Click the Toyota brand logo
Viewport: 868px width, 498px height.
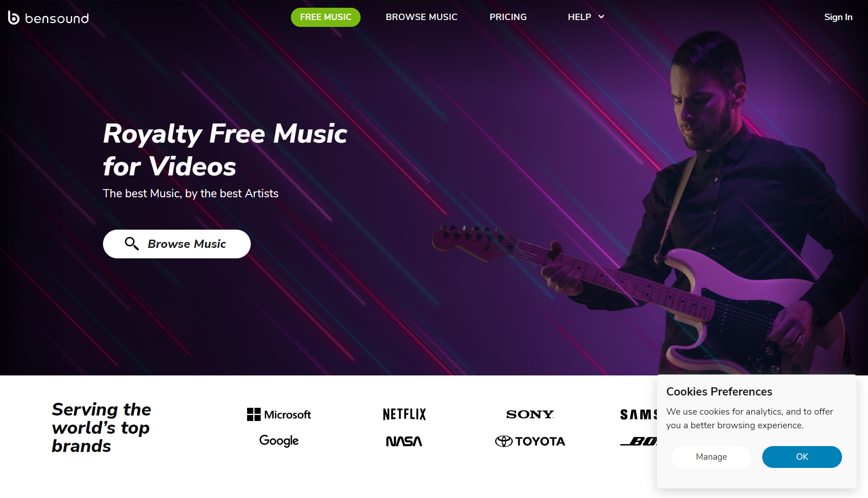(530, 441)
